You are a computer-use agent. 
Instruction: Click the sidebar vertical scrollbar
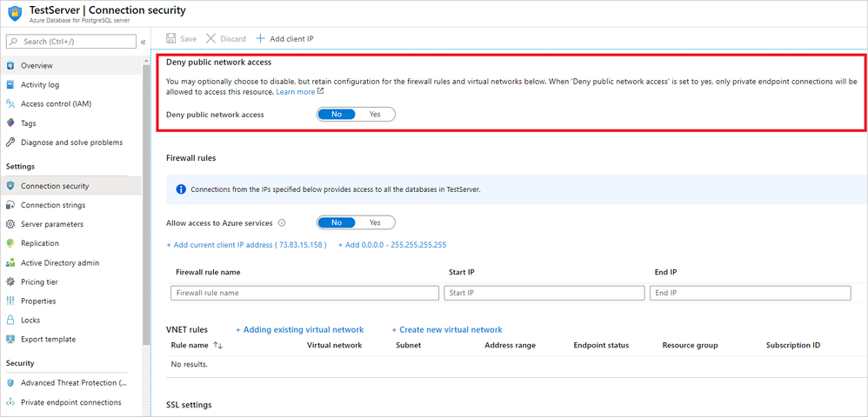[146, 205]
